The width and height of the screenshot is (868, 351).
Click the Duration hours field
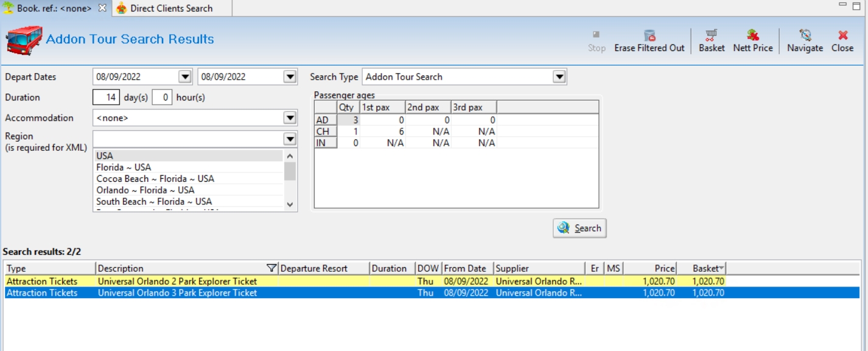[162, 97]
